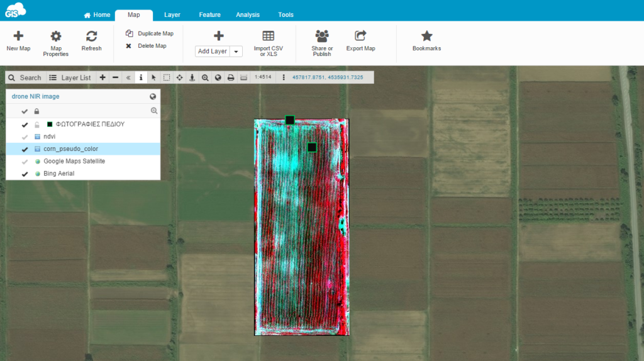Click Duplicate Map
This screenshot has width=644, height=361.
[150, 33]
